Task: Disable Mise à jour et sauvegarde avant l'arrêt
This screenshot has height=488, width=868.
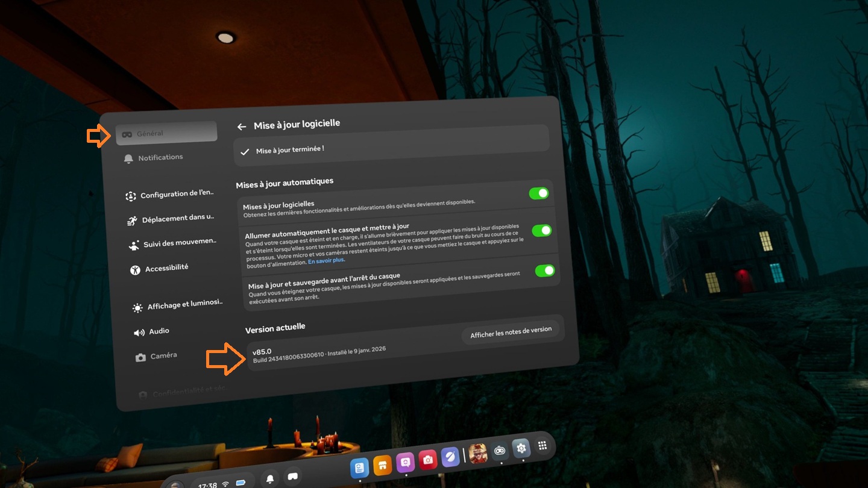Action: [544, 270]
